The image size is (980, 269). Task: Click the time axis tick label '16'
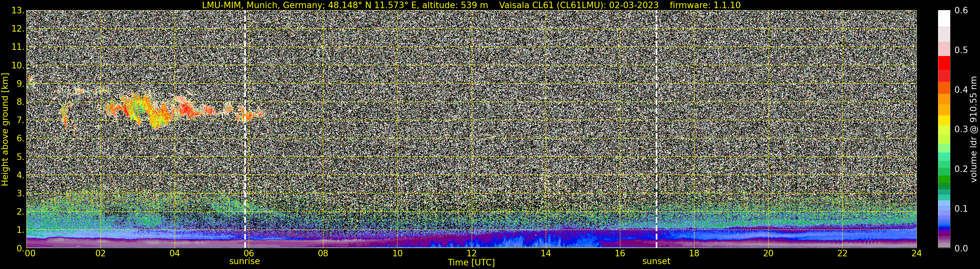(620, 253)
